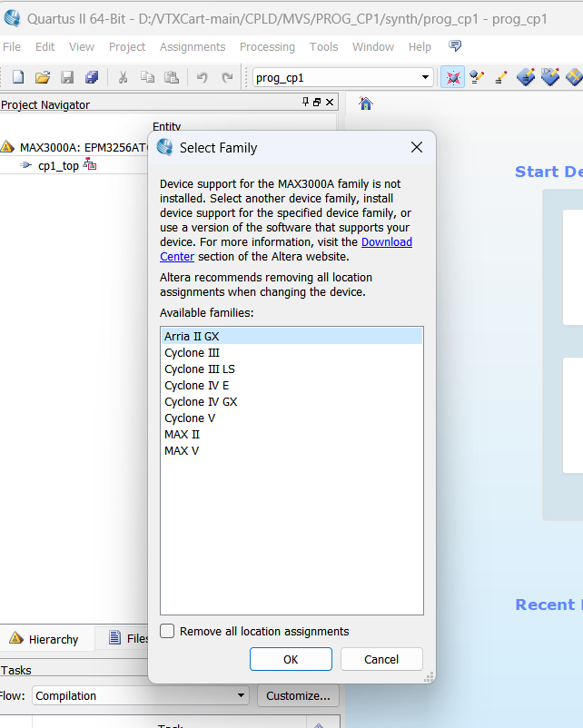Viewport: 583px width, 728px height.
Task: Close the Project Navigator panel
Action: [x=330, y=103]
